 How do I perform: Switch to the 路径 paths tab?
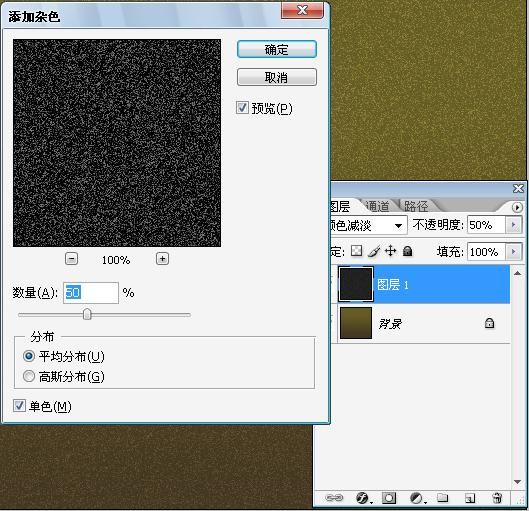(x=416, y=206)
